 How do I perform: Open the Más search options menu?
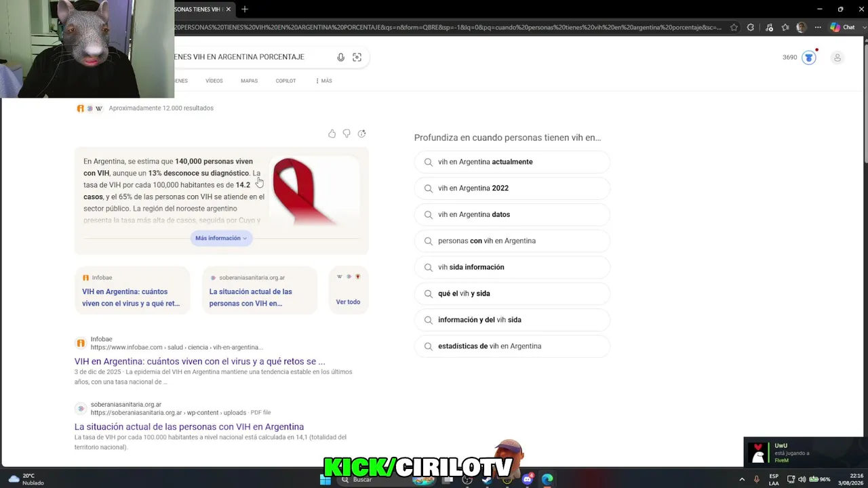(x=324, y=81)
